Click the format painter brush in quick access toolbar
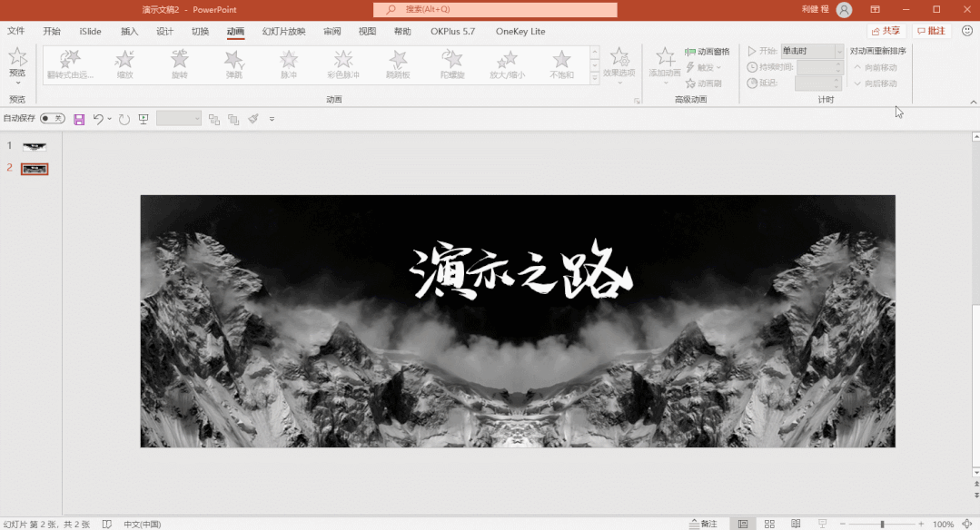 [253, 119]
